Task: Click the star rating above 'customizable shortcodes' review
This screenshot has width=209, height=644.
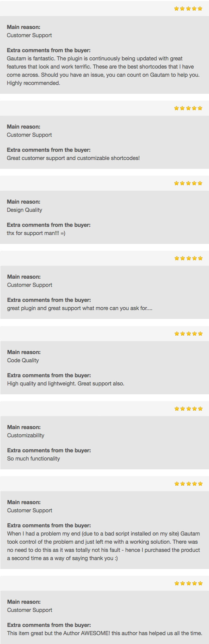Action: coord(188,108)
